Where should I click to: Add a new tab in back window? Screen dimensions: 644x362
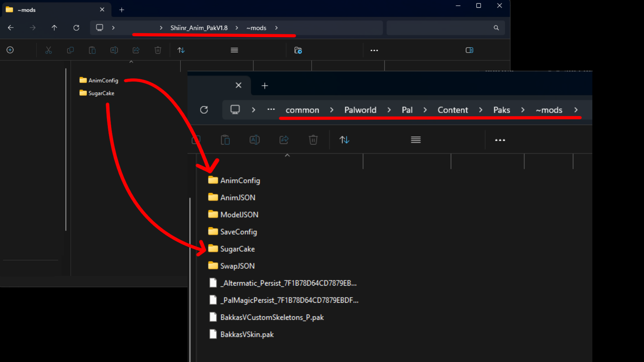pos(122,10)
